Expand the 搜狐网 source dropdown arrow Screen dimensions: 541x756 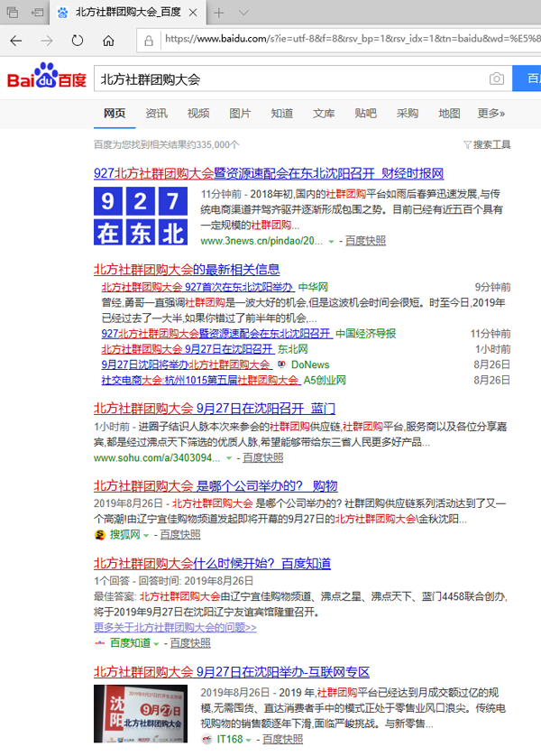[x=146, y=536]
